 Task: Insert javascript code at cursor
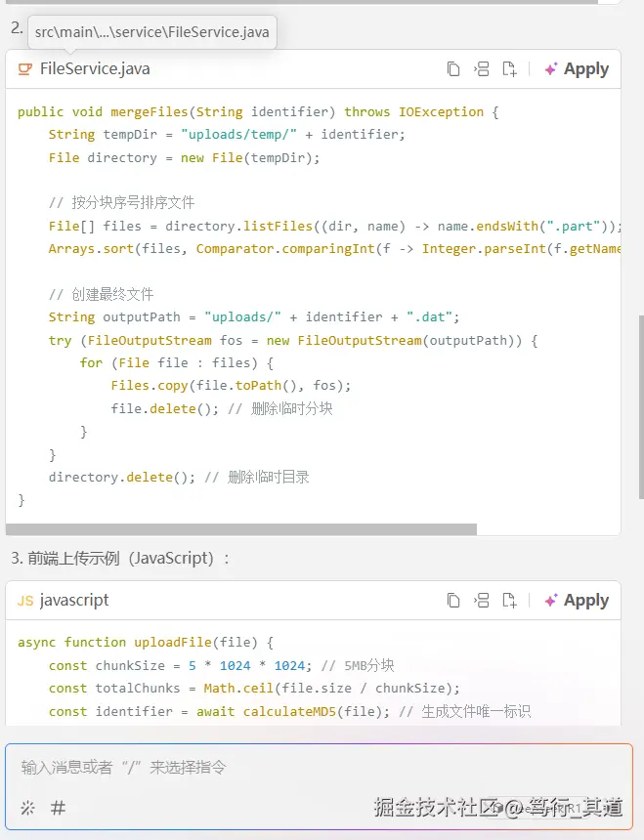(481, 601)
